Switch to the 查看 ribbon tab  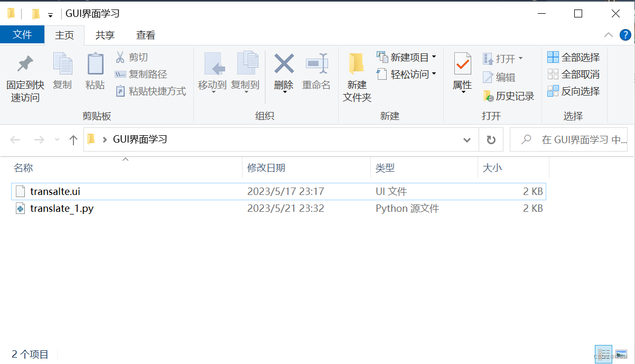[145, 35]
